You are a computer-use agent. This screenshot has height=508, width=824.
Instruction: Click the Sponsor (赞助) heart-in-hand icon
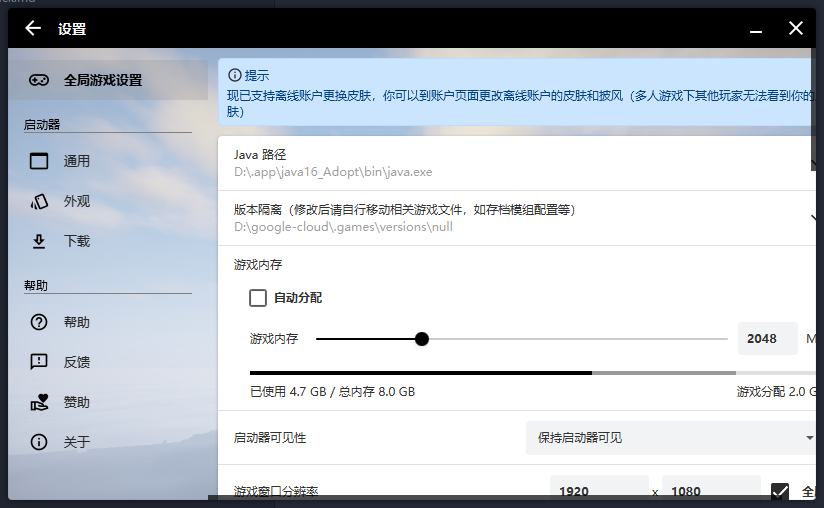point(39,402)
